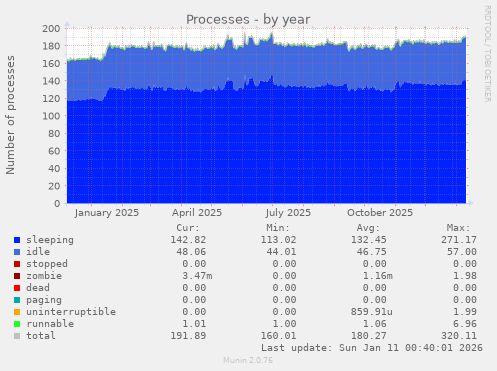The height and width of the screenshot is (371, 497).
Task: Click zombie current value 3.47m
Action: pos(197,276)
